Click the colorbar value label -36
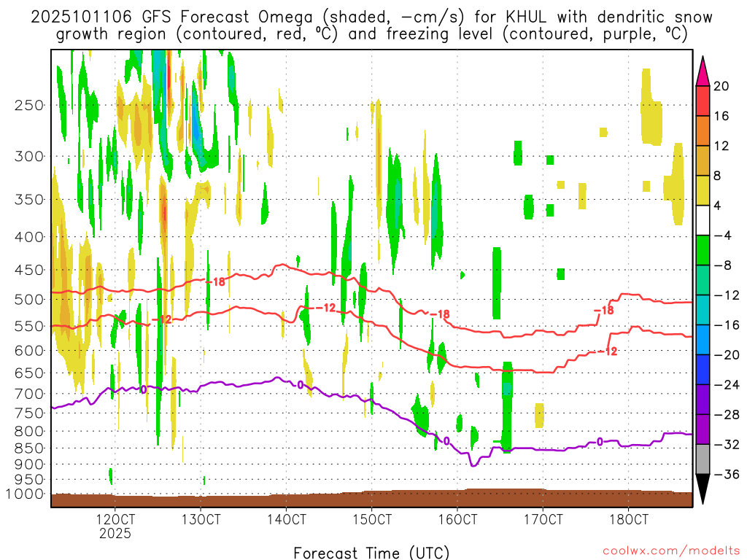The height and width of the screenshot is (560, 747). click(727, 475)
